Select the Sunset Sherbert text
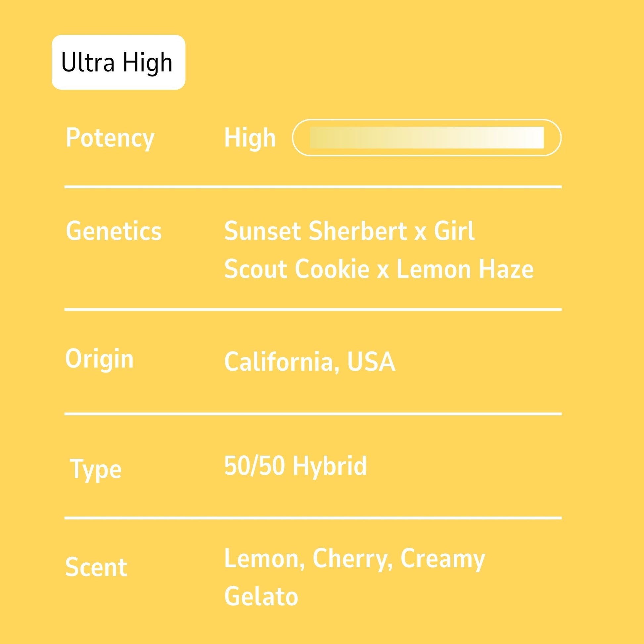Image resolution: width=644 pixels, height=644 pixels. 316,231
